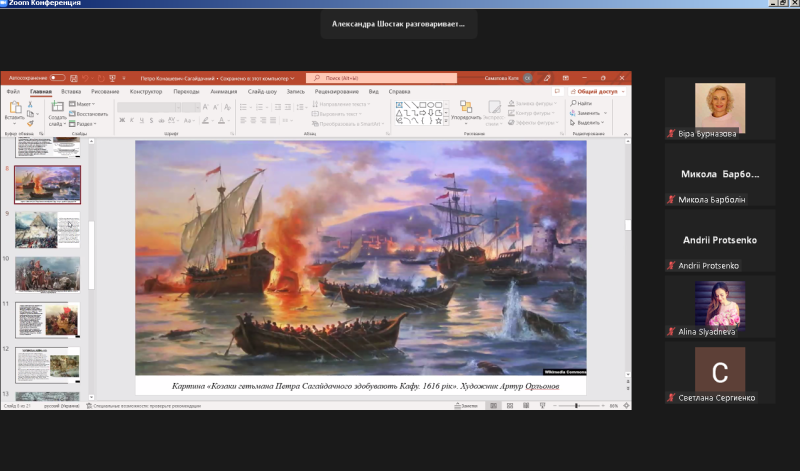Click the Заметки notes button
This screenshot has width=800, height=471.
(x=466, y=406)
